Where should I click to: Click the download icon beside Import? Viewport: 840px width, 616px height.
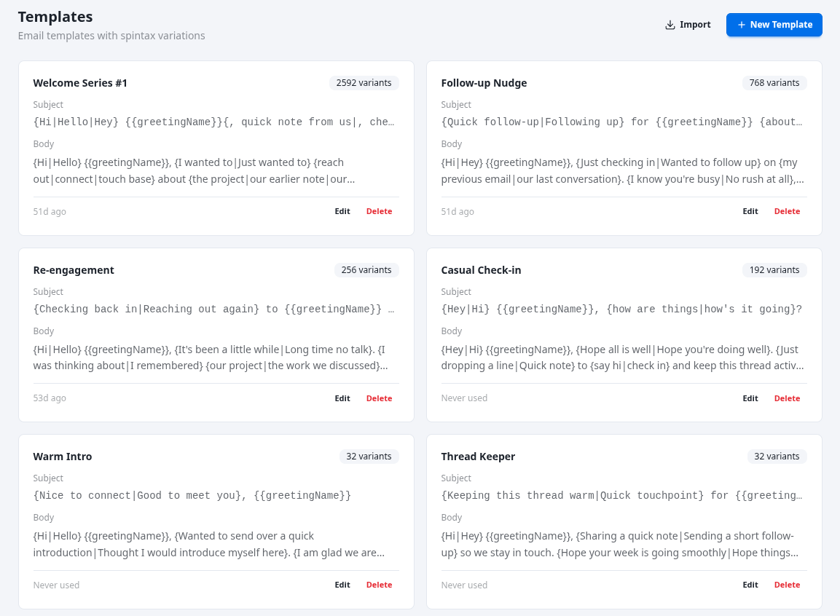(670, 24)
